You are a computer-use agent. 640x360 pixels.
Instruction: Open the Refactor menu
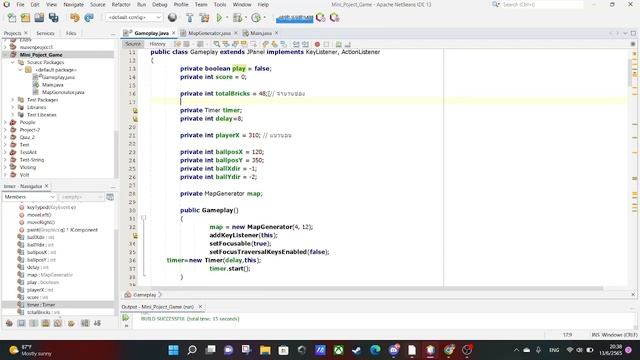(121, 4)
